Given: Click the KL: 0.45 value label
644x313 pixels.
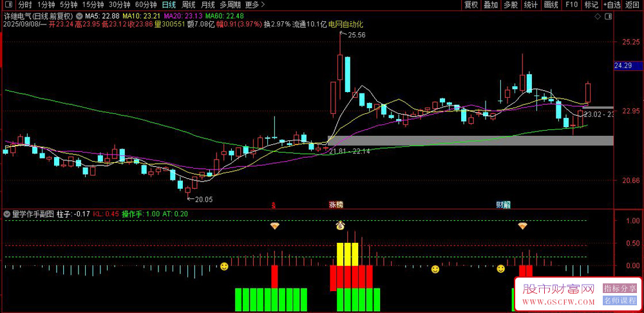Looking at the screenshot, I should click(106, 214).
